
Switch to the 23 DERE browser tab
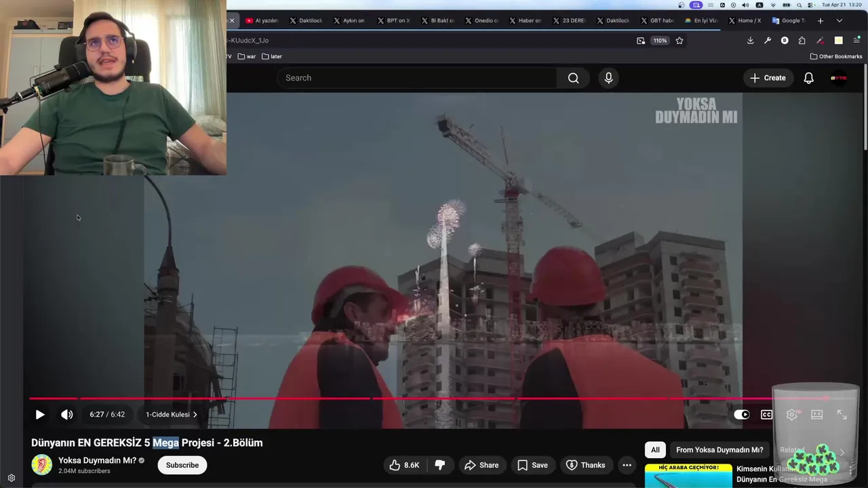click(569, 20)
